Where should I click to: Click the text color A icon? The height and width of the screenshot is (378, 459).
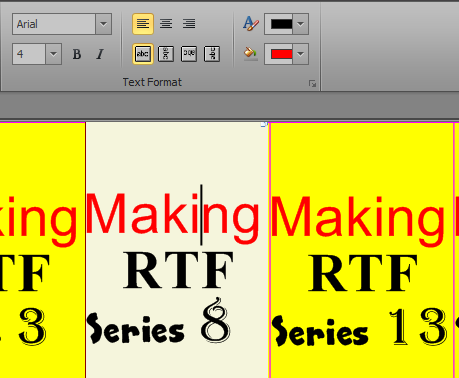click(250, 24)
